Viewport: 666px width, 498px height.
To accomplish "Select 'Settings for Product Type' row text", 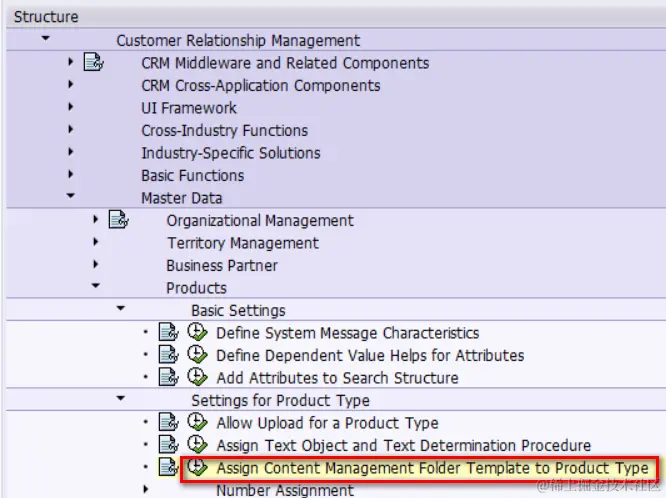I will [280, 401].
